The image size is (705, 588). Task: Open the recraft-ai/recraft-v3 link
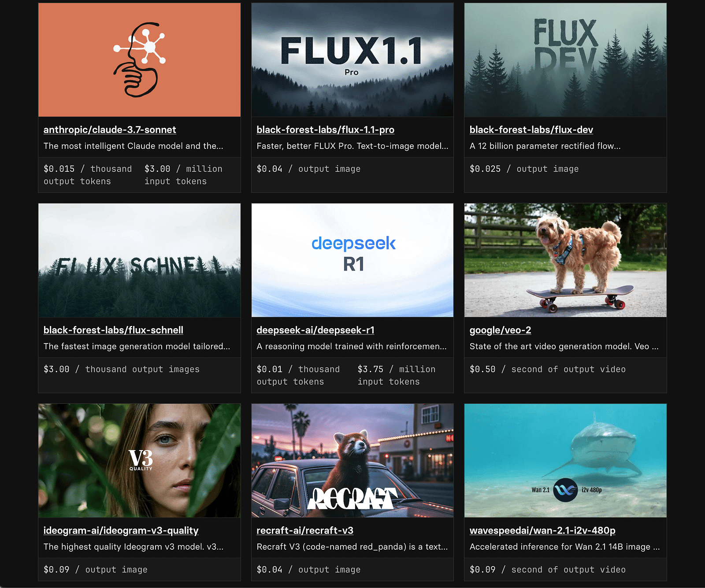305,531
